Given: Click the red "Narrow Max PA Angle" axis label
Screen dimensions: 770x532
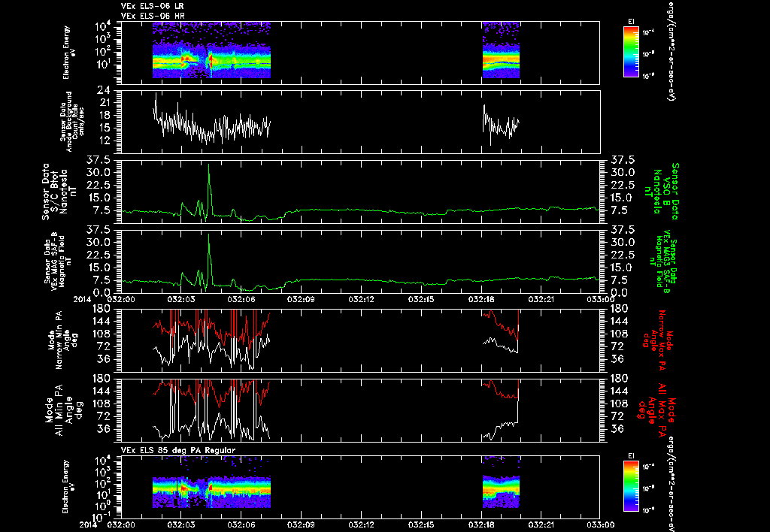Looking at the screenshot, I should pyautogui.click(x=658, y=339).
